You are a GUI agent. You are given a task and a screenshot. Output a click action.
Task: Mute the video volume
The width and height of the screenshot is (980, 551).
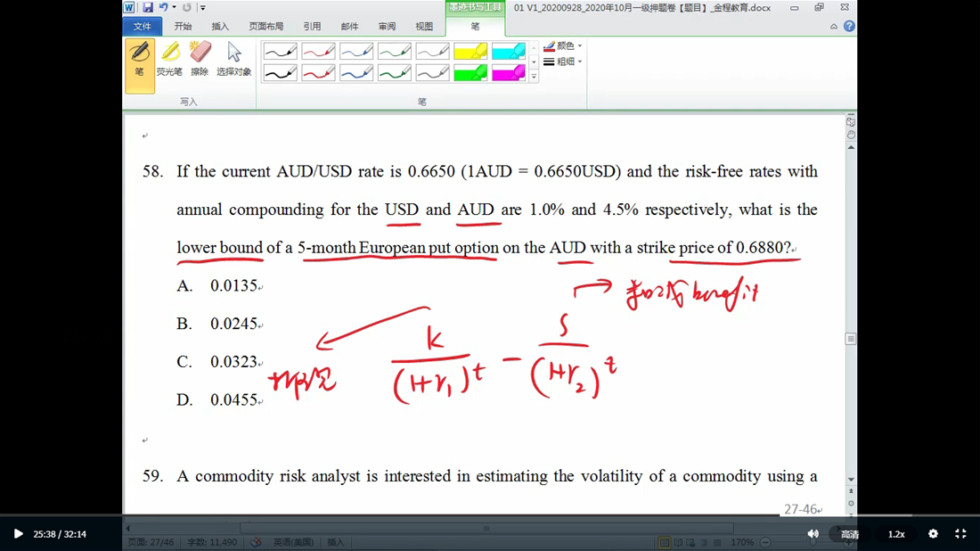813,533
